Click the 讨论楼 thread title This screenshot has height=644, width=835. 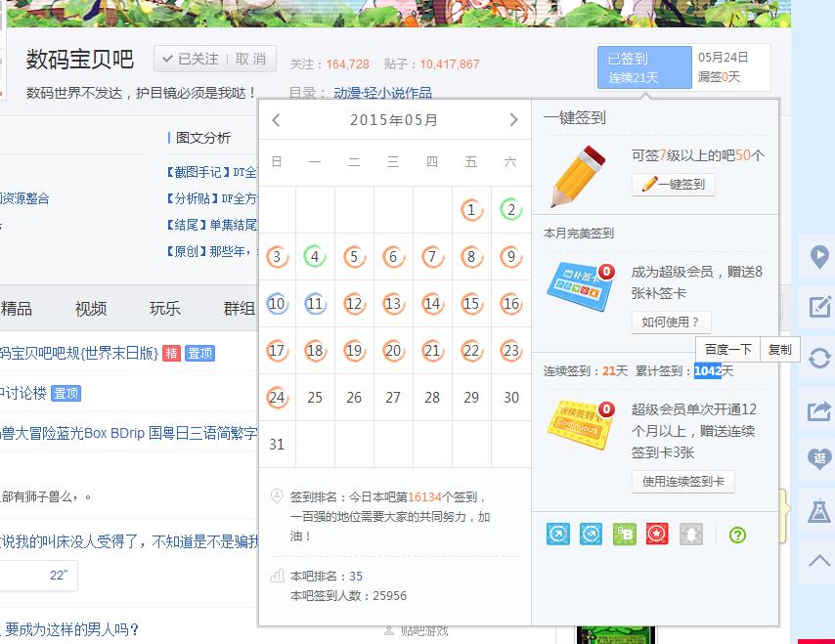pyautogui.click(x=22, y=393)
